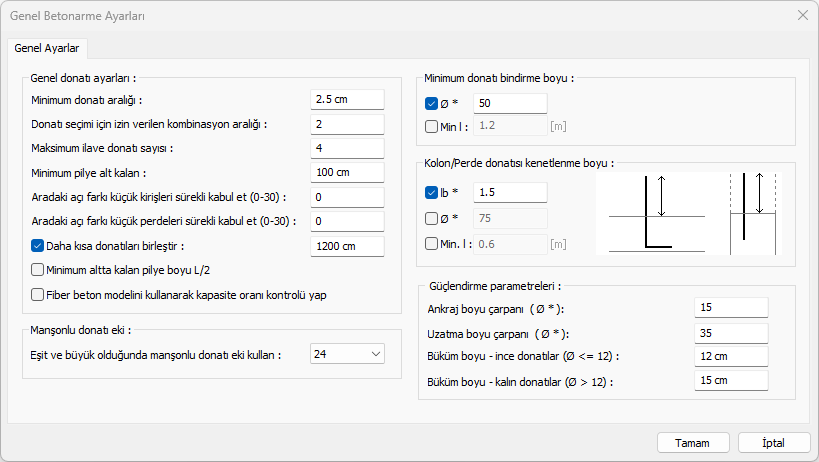Image resolution: width=819 pixels, height=462 pixels.
Task: Enable Fiber beton modeli capacity check
Action: coord(38,295)
